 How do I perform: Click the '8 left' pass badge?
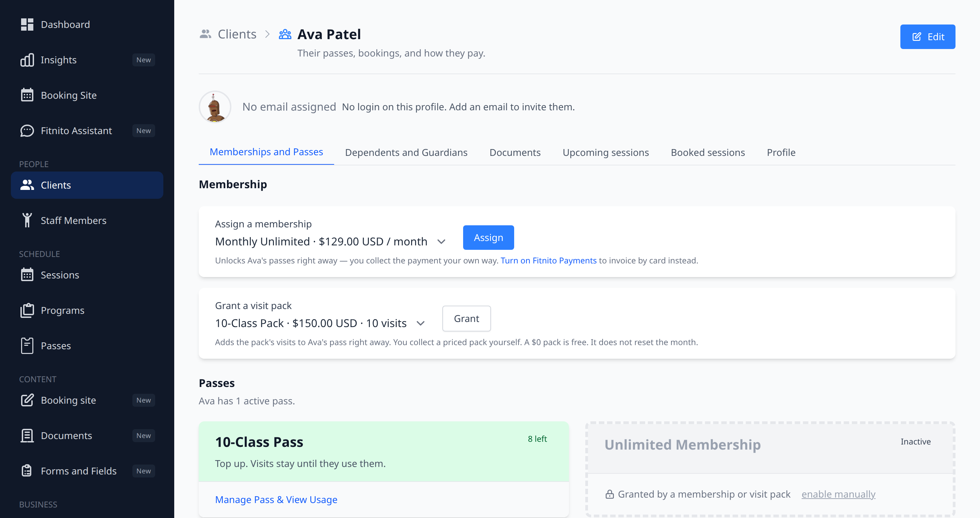(537, 439)
